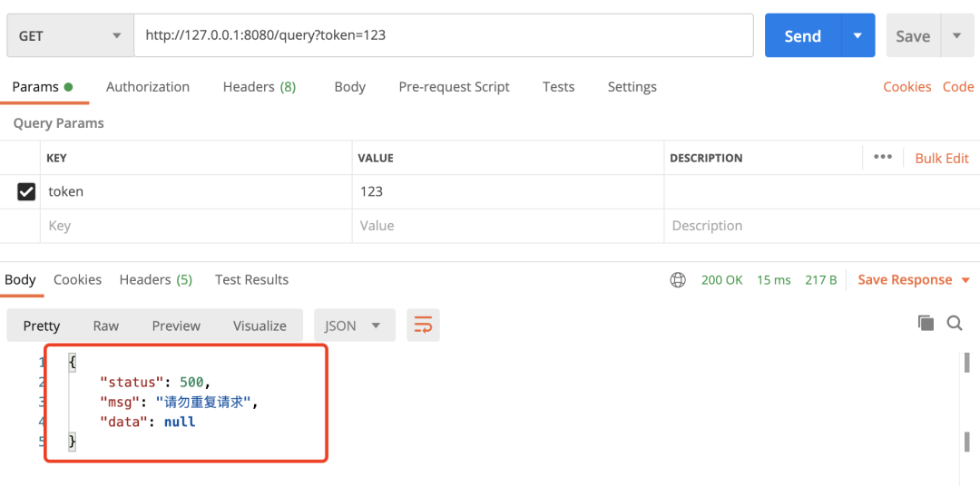Screen dimensions: 980x486
Task: Search the response with magnifier icon
Action: tap(955, 323)
